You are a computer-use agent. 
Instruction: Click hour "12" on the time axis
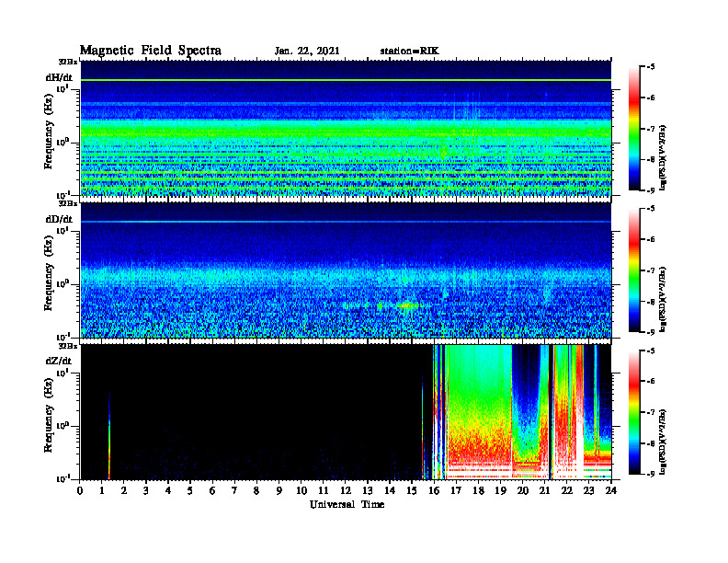[x=346, y=490]
